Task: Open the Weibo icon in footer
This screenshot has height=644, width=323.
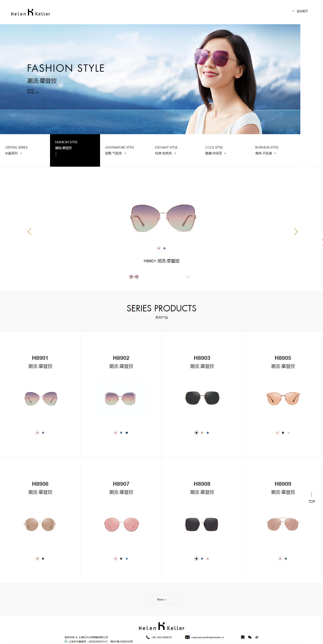Action: tap(256, 637)
